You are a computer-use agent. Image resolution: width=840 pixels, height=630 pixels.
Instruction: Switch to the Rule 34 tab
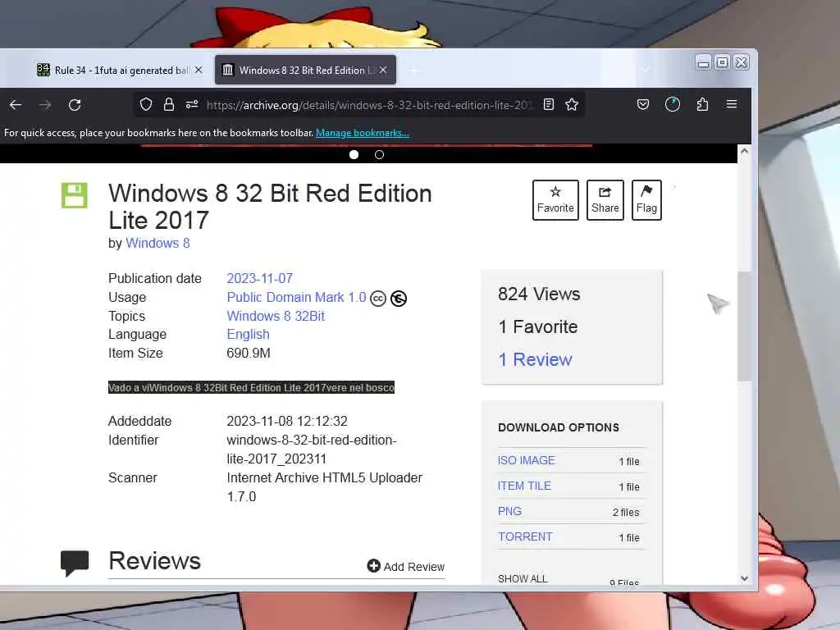tap(119, 70)
